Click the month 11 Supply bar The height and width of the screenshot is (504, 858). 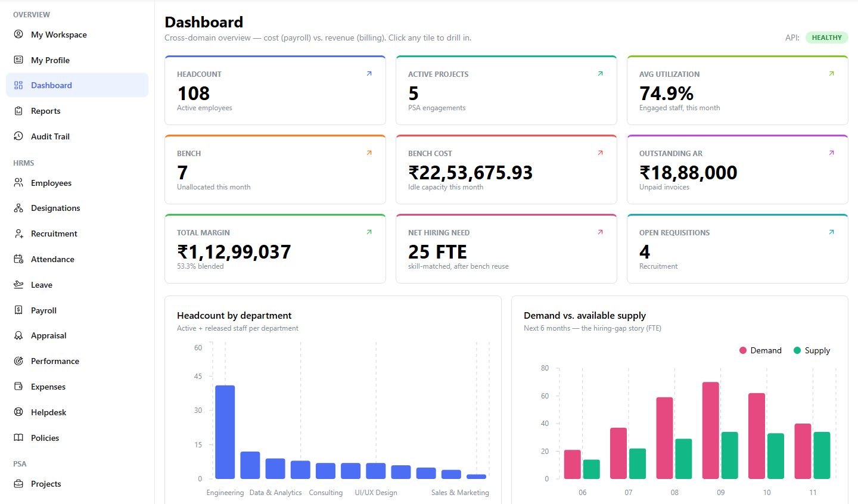[822, 455]
